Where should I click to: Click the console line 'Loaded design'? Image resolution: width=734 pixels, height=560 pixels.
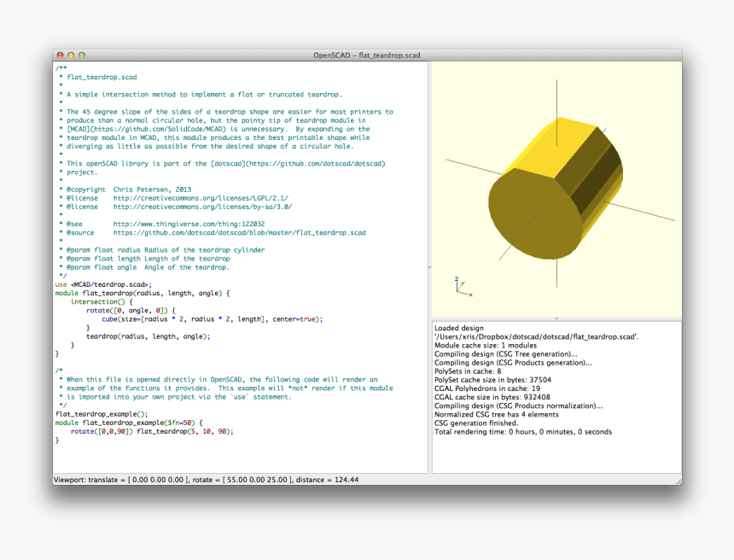point(459,328)
